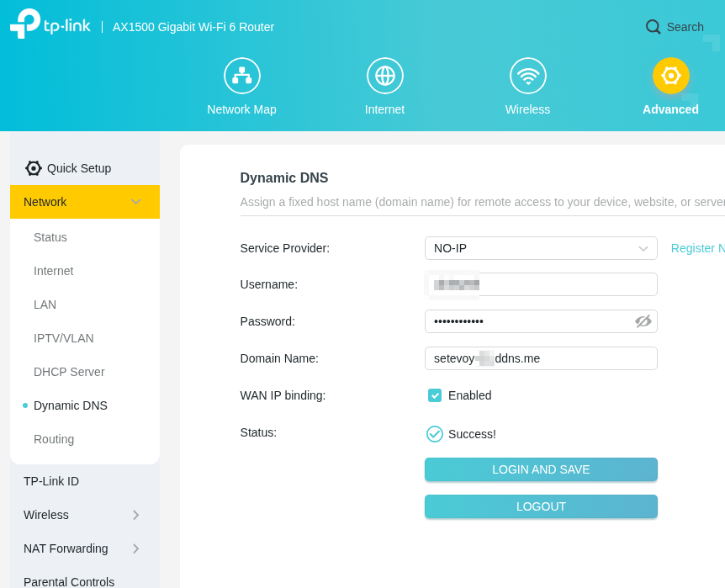
Task: Open DHCP Server settings
Action: point(69,372)
